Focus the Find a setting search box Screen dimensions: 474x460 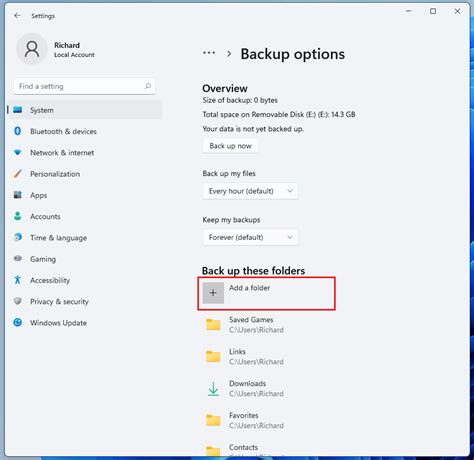pyautogui.click(x=84, y=86)
